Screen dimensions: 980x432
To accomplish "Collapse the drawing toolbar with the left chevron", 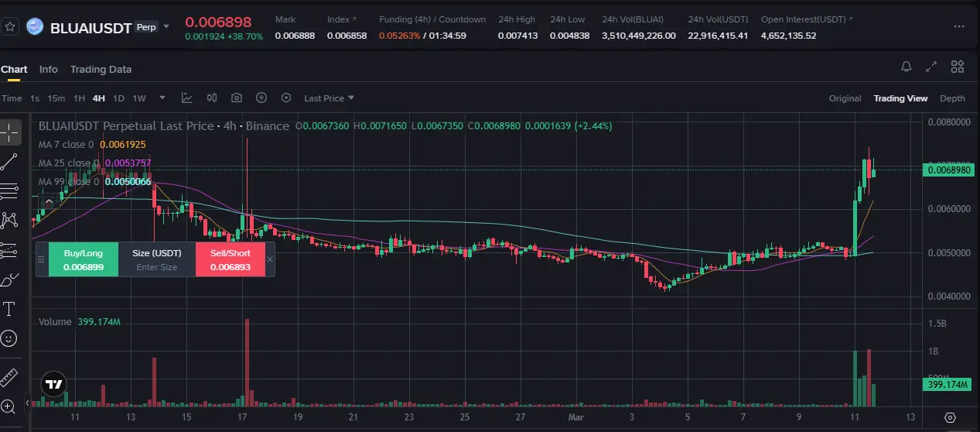I will tap(28, 403).
